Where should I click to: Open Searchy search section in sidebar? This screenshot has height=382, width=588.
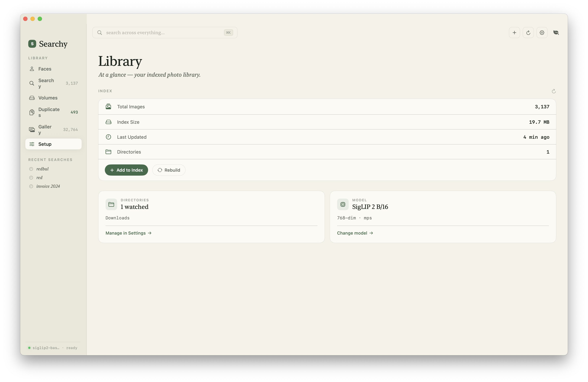(53, 83)
